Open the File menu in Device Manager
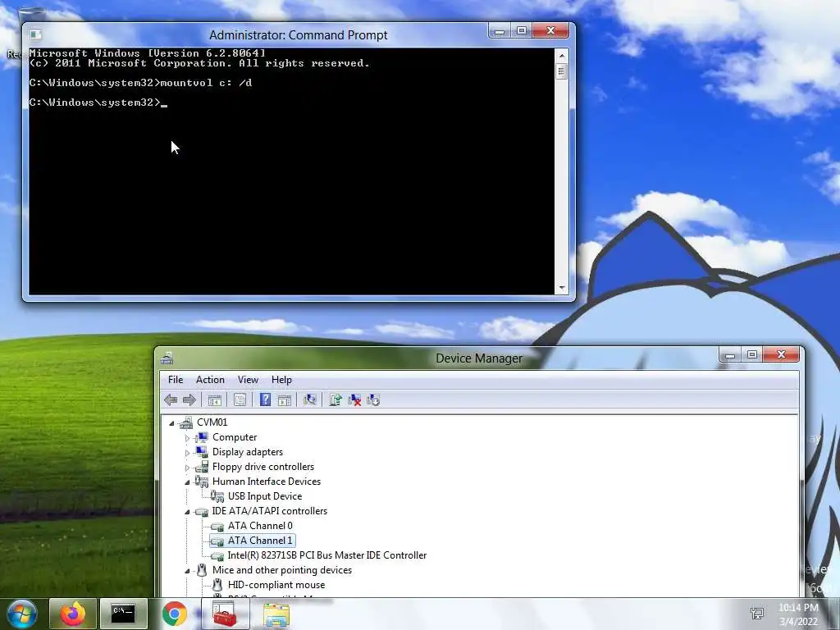 pyautogui.click(x=176, y=380)
